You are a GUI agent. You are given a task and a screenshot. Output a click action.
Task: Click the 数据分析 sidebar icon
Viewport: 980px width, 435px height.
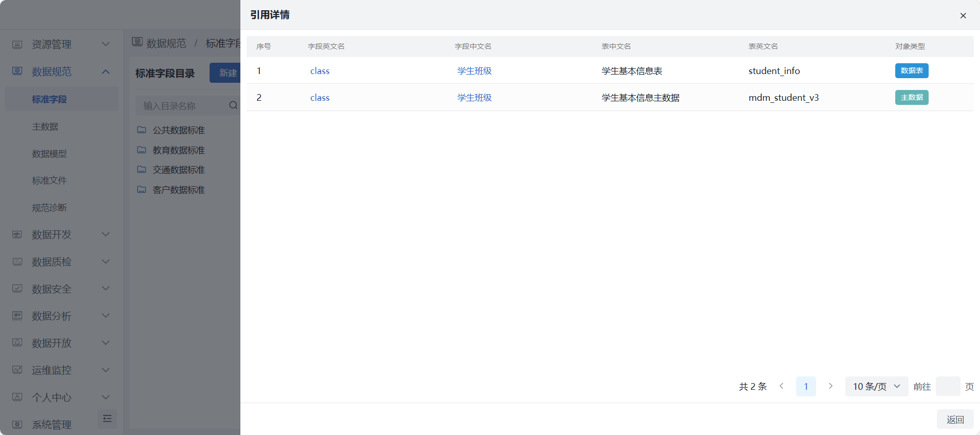click(x=17, y=316)
